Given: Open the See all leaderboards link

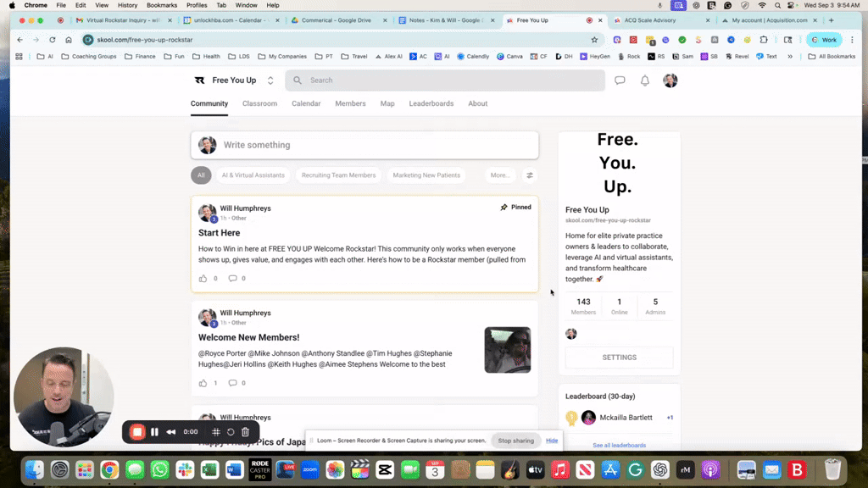Looking at the screenshot, I should tap(620, 446).
